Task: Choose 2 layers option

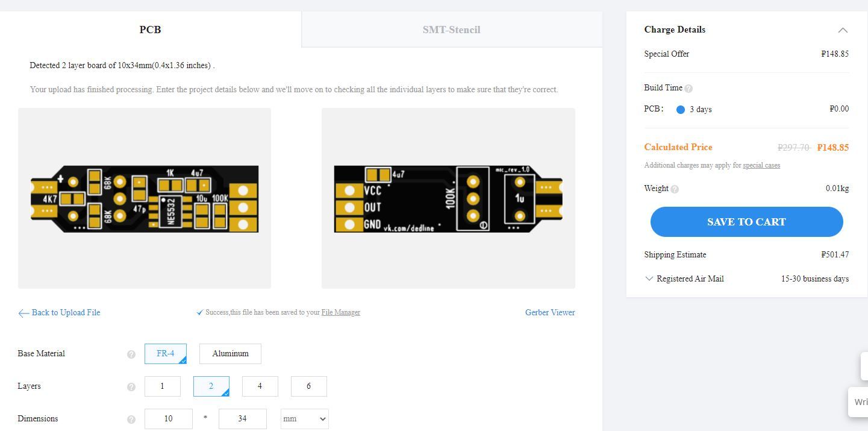Action: click(x=211, y=386)
